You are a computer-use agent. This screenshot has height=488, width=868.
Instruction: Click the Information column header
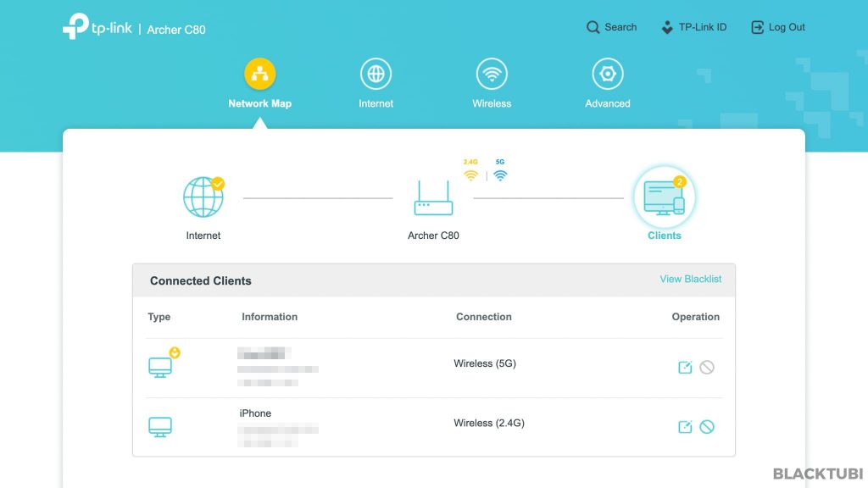(x=270, y=317)
